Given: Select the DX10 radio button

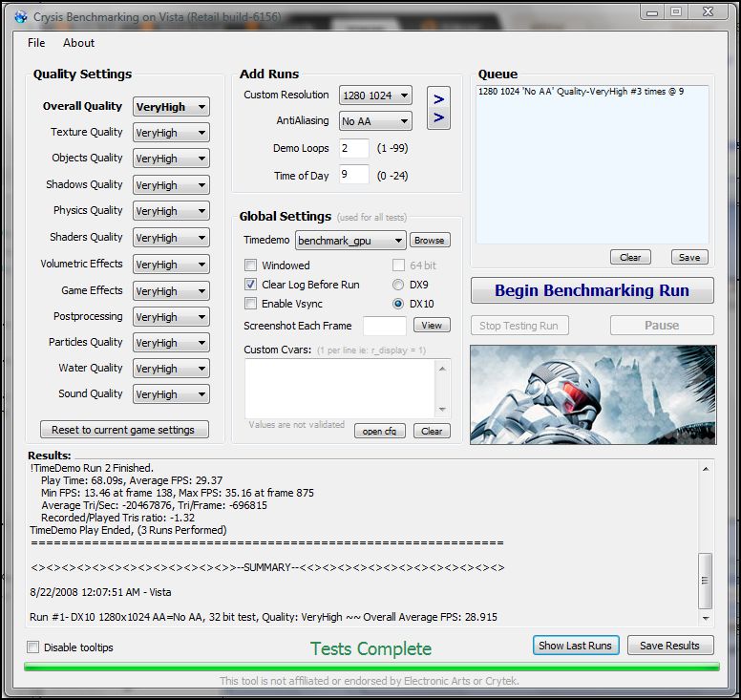Looking at the screenshot, I should point(398,304).
